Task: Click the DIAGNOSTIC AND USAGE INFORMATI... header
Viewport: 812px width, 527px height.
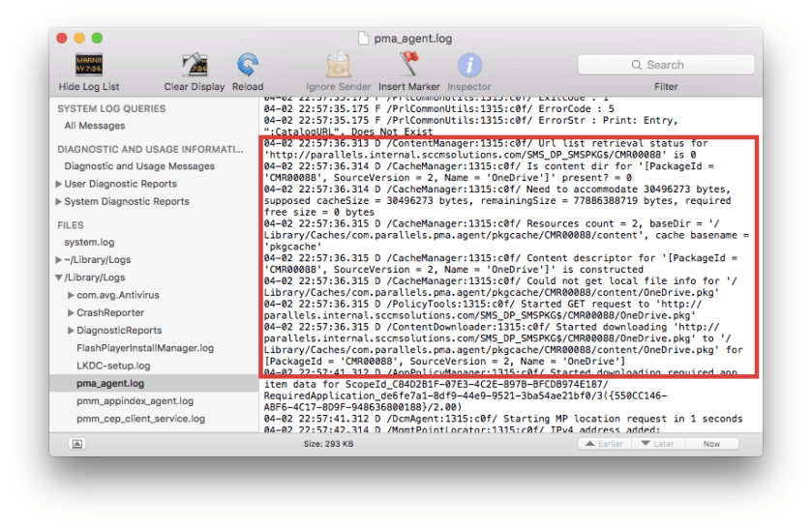Action: 150,149
